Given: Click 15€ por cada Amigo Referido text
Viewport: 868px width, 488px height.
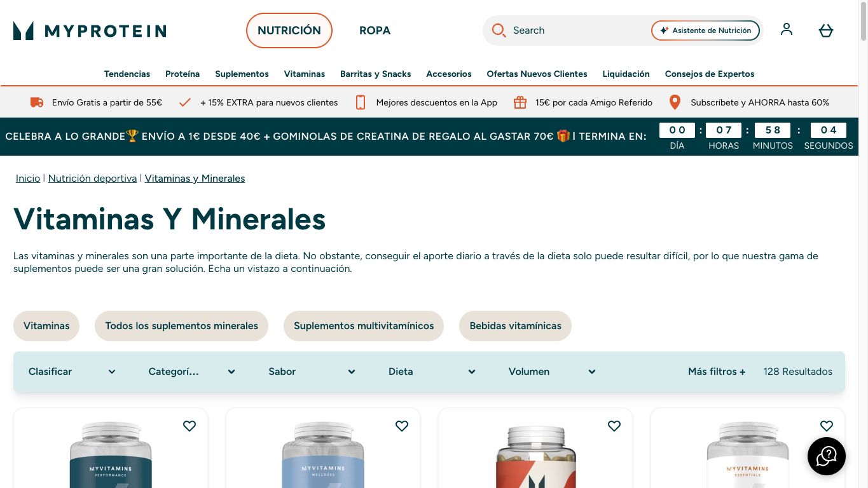Looking at the screenshot, I should click(x=594, y=102).
